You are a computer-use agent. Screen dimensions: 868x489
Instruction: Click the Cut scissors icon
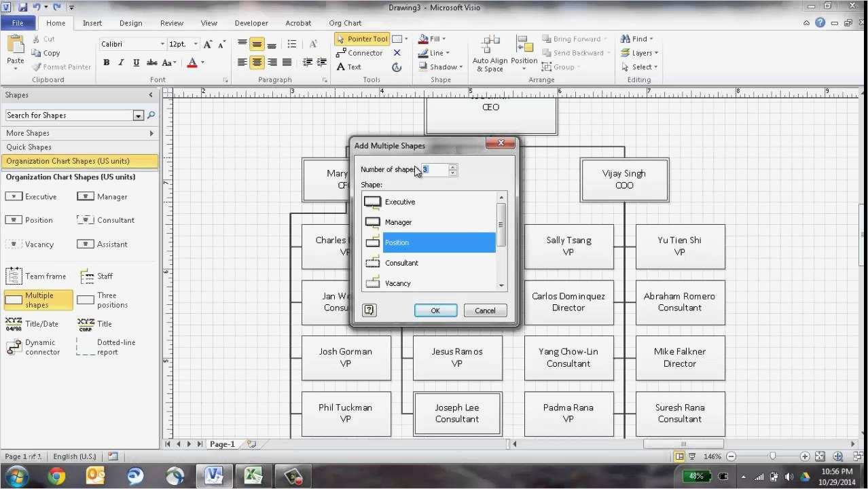coord(35,39)
